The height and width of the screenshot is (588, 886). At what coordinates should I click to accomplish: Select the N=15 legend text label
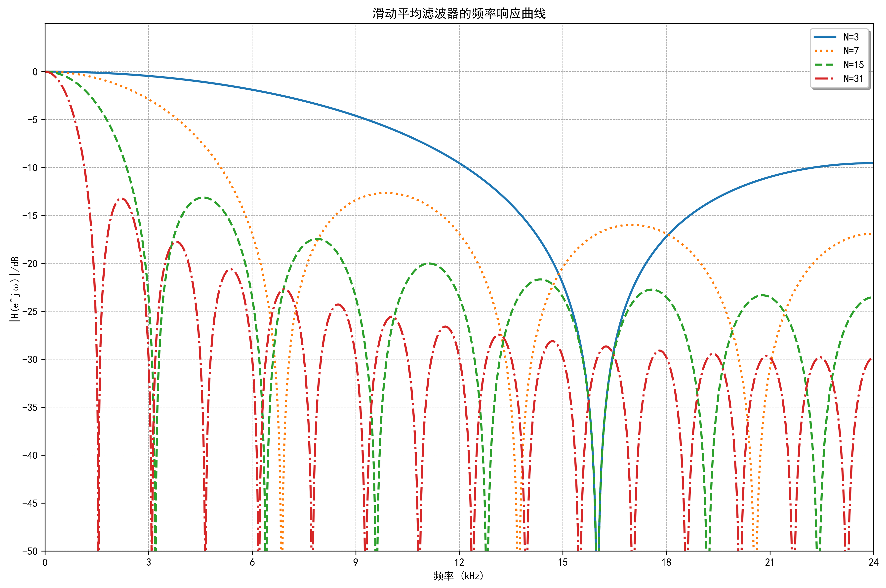pyautogui.click(x=853, y=65)
